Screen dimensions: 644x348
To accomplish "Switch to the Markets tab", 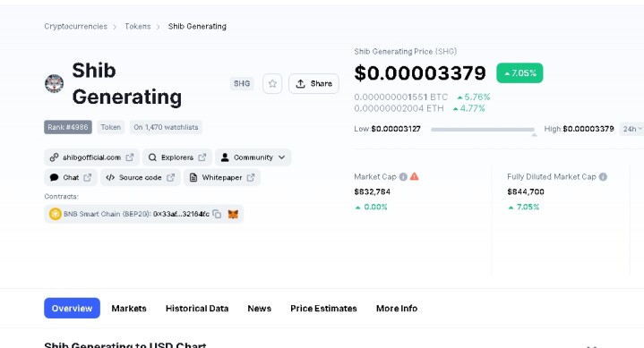I will pos(129,309).
